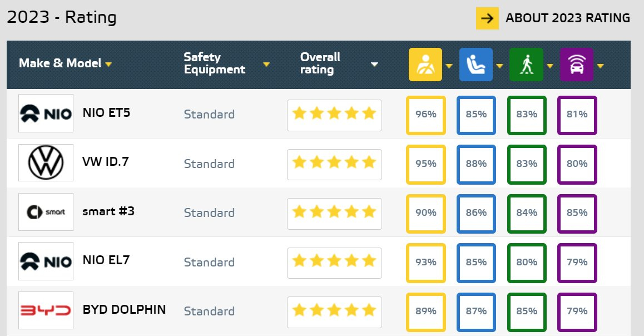
Task: Open the NIO ET5 model link
Action: (x=106, y=112)
